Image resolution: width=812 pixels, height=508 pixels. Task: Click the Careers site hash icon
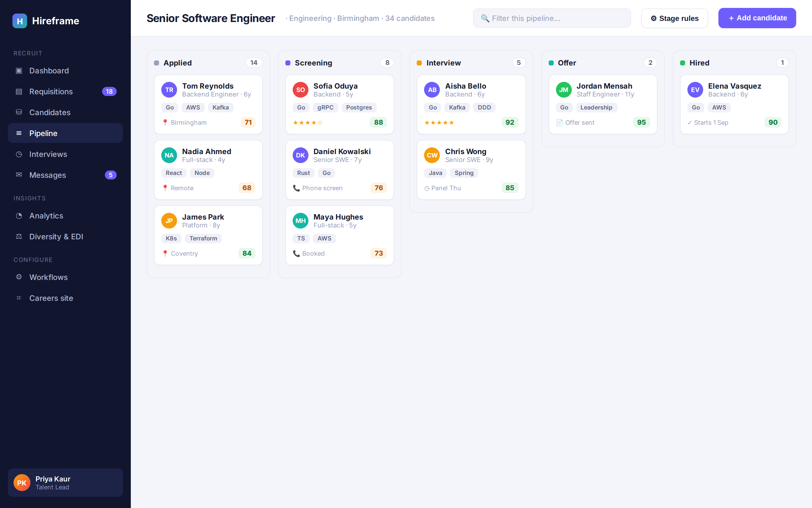[19, 298]
